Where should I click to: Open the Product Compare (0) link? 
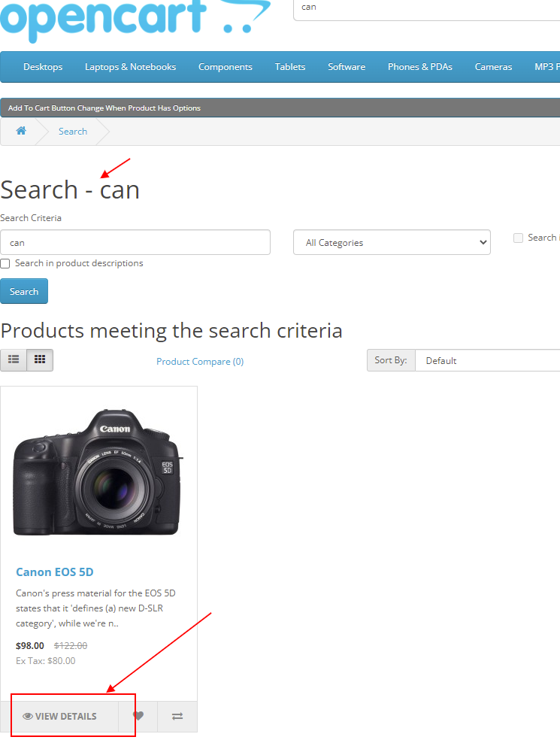pyautogui.click(x=200, y=362)
